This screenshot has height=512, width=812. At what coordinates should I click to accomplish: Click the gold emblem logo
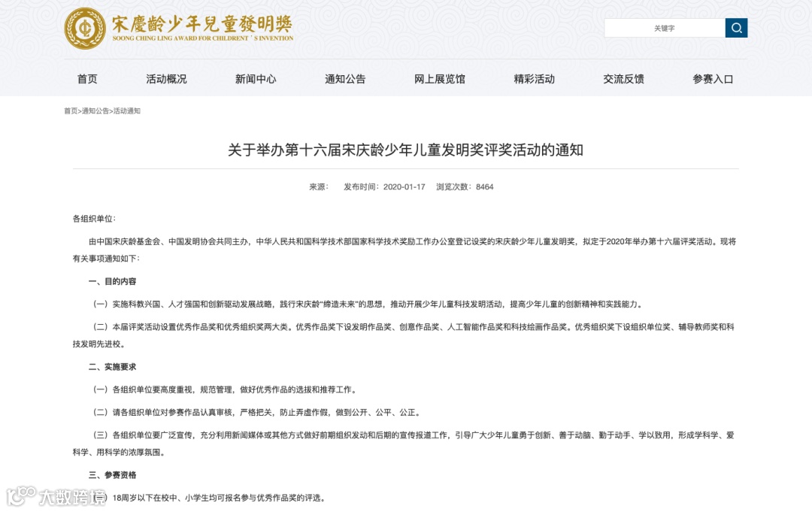[85, 29]
